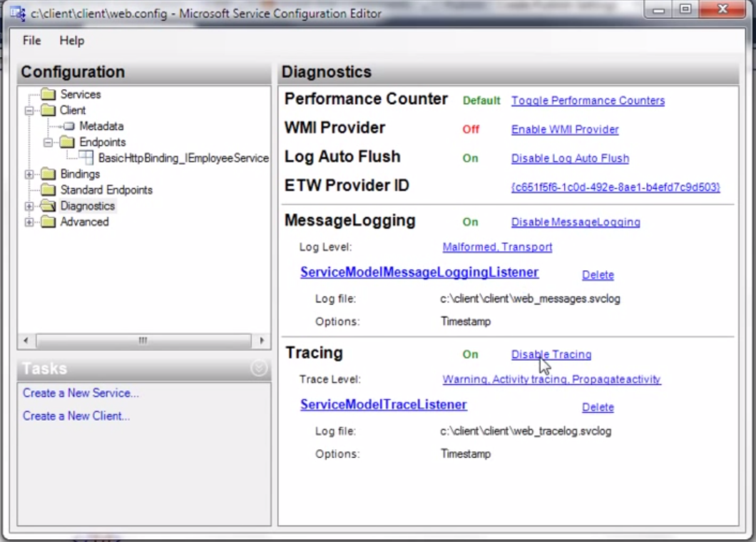Disable Log Auto Flush
The height and width of the screenshot is (542, 756).
[x=570, y=158]
